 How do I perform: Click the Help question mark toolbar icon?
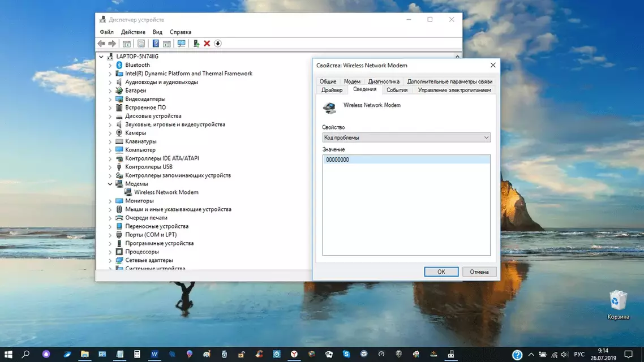coord(156,44)
